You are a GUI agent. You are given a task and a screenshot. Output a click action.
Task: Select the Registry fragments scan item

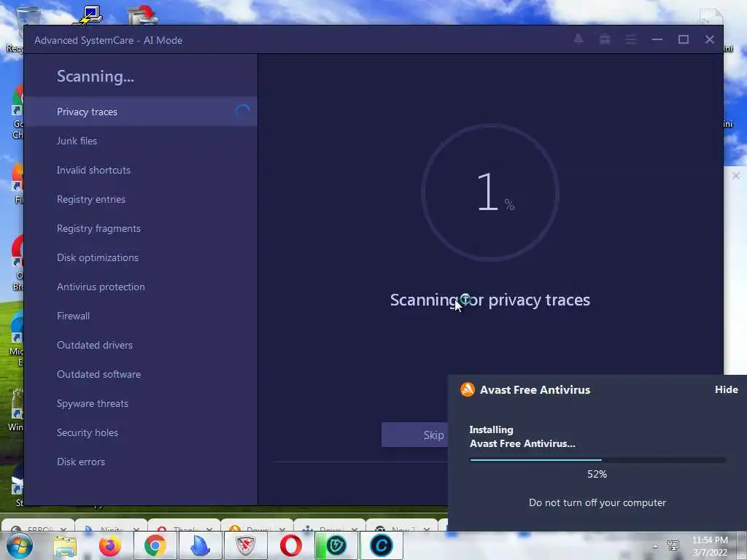pyautogui.click(x=141, y=228)
